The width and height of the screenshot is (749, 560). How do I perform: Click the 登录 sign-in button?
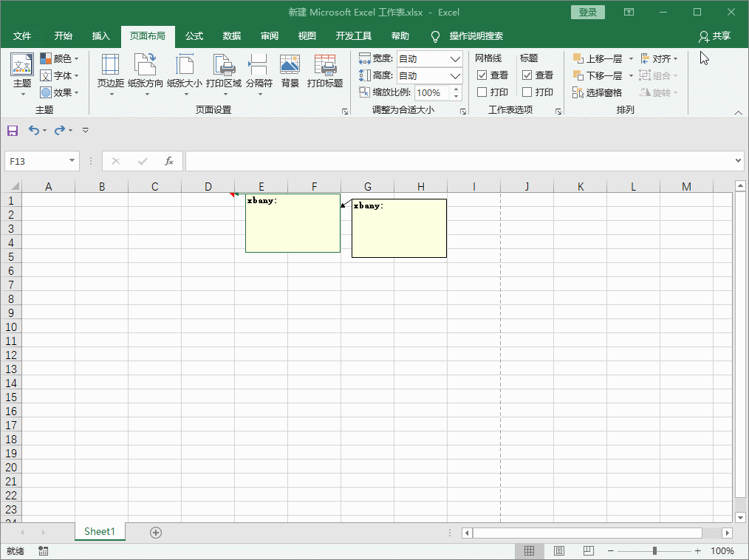tap(587, 13)
